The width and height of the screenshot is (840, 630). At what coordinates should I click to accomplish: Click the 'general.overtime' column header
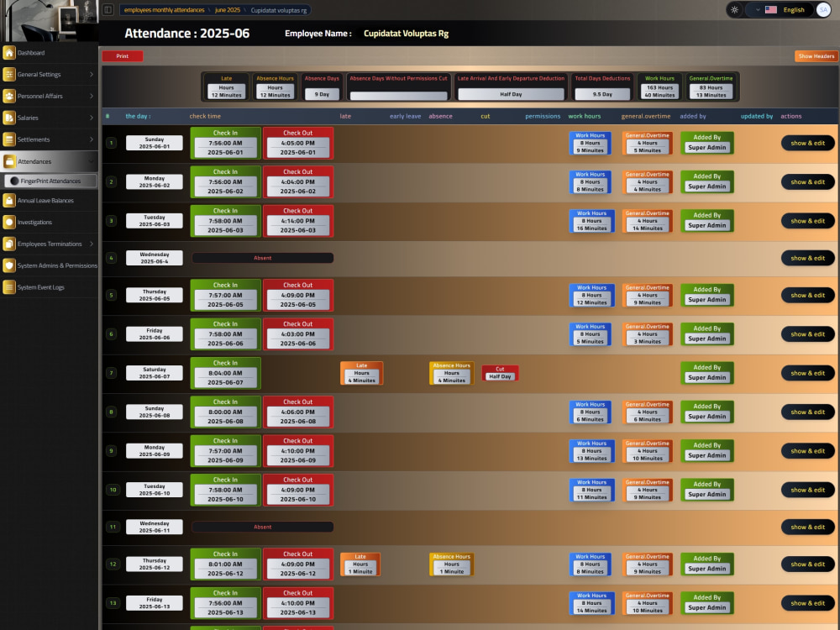[645, 116]
